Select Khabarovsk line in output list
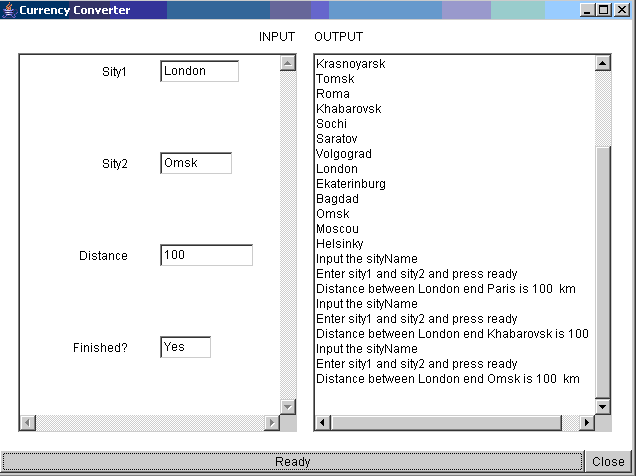Screen dimensions: 636x476 348,109
